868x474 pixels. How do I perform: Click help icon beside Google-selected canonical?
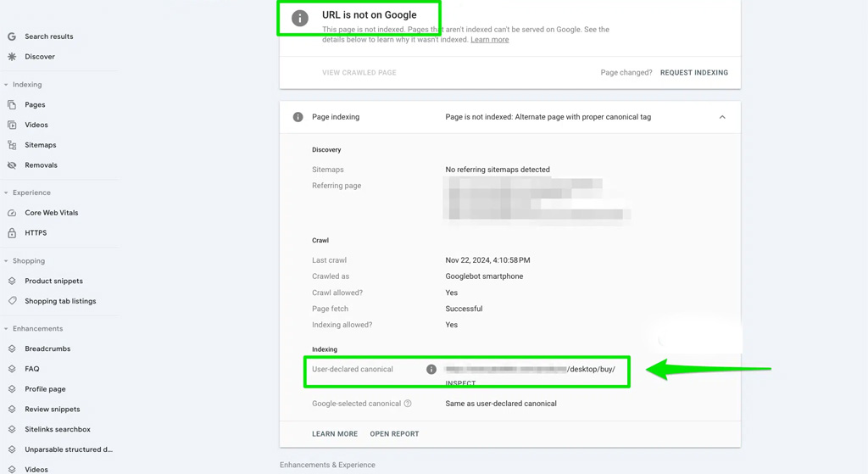click(x=408, y=404)
